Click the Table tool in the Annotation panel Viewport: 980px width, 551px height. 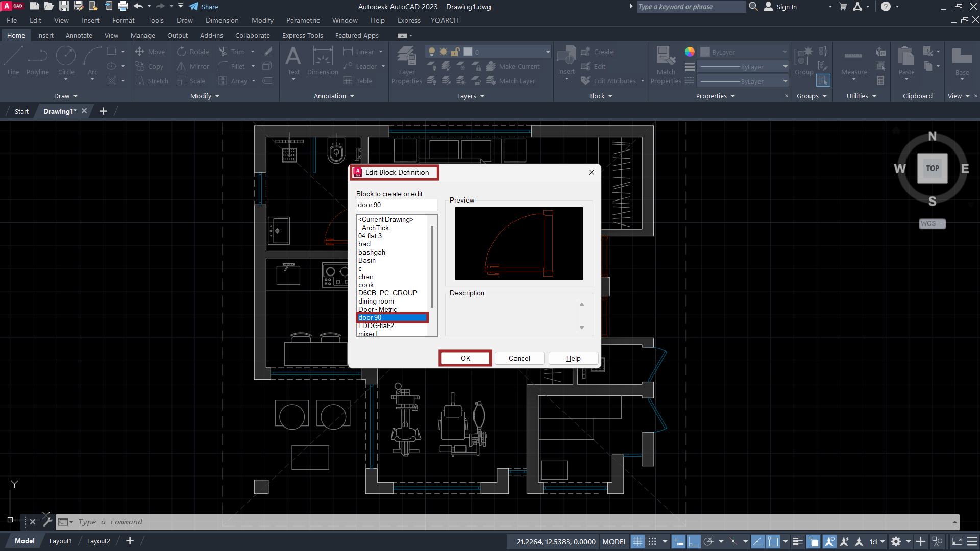(357, 81)
